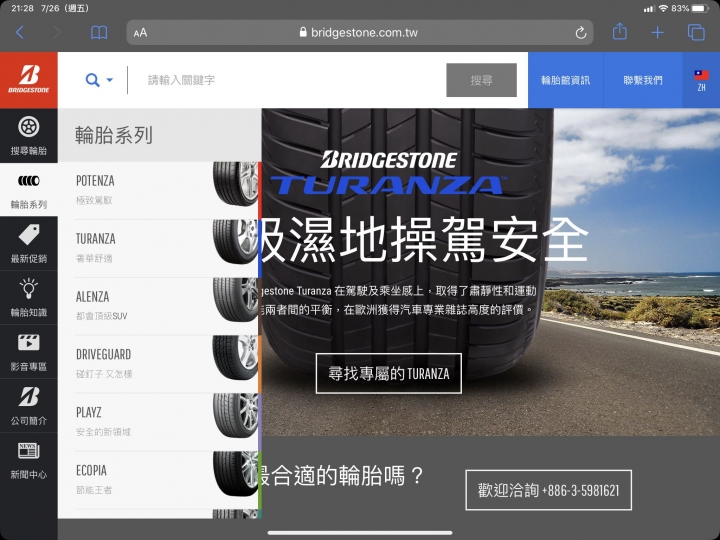Select POTENZA tire series entry
This screenshot has width=720, height=540.
[159, 190]
